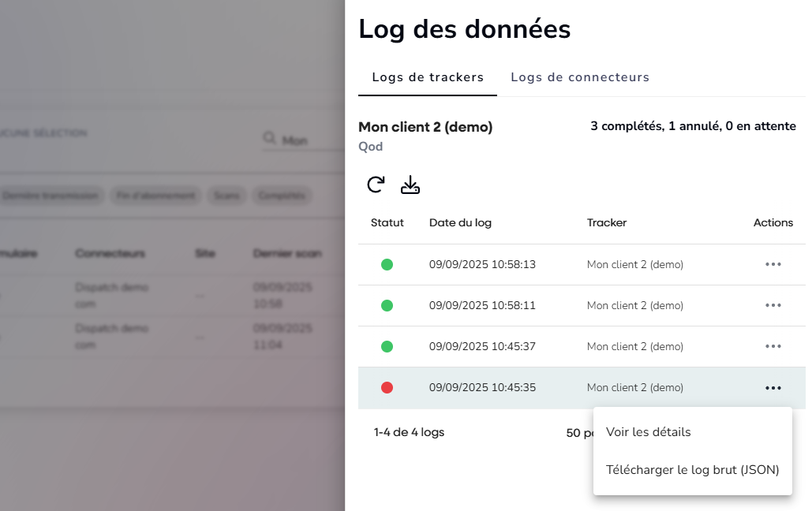
Task: Switch to Logs de connecteurs tab
Action: click(580, 77)
